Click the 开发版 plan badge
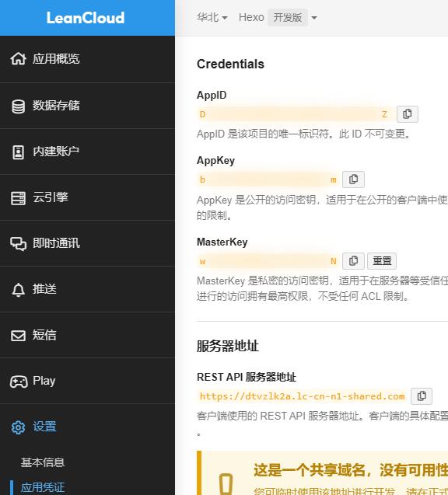 click(288, 17)
